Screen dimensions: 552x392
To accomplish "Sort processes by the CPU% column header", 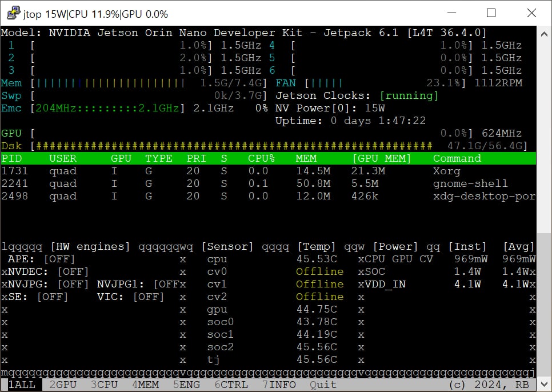I will [x=262, y=158].
